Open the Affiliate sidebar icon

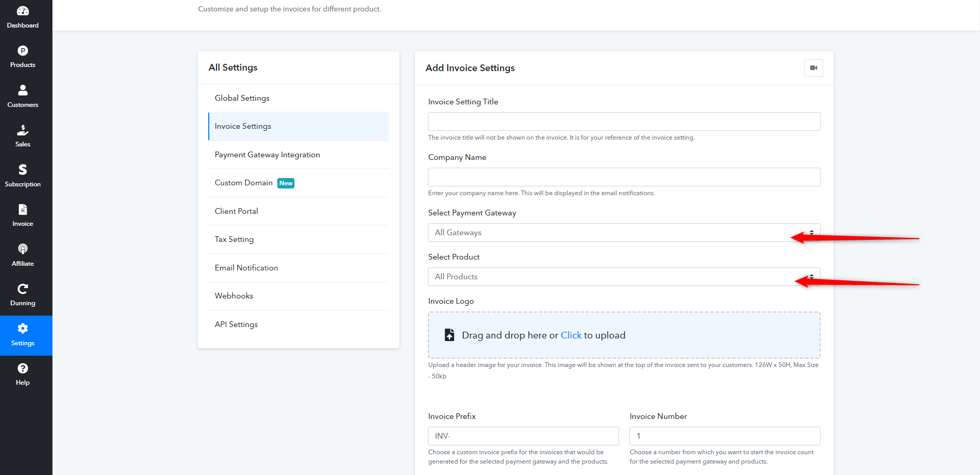pos(23,249)
